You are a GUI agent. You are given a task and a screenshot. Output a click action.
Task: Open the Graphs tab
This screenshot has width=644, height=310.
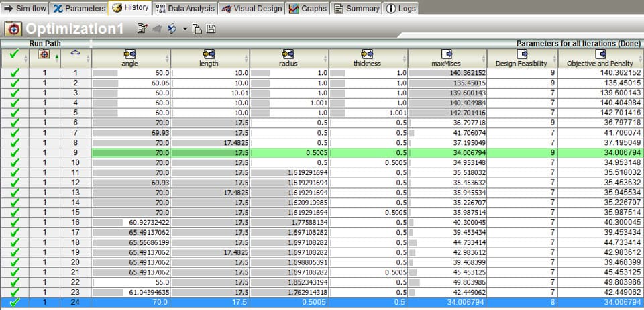point(308,8)
